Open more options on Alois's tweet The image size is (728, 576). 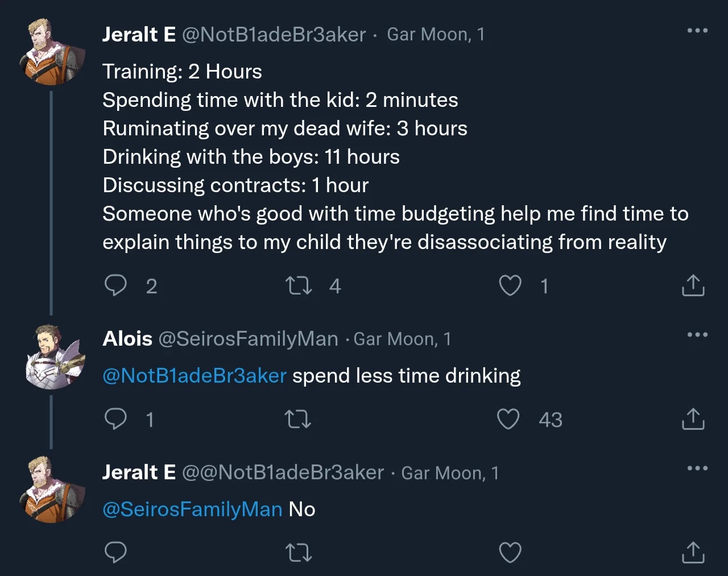point(697,335)
